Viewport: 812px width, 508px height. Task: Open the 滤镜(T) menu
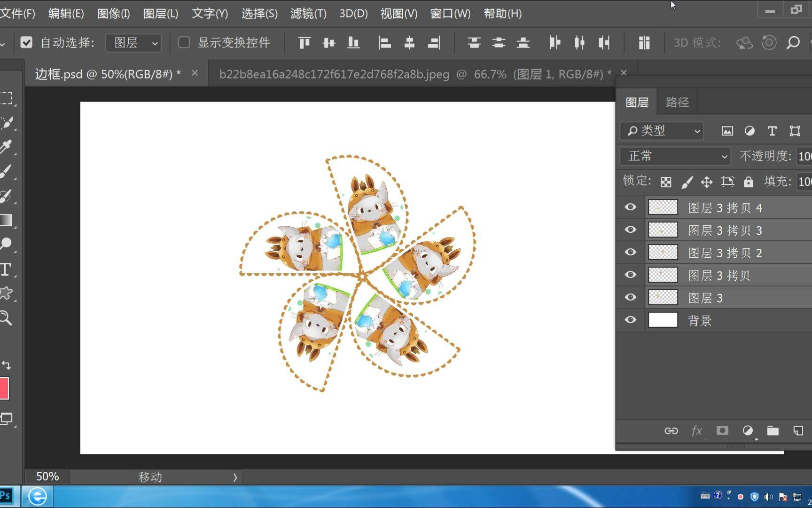308,14
